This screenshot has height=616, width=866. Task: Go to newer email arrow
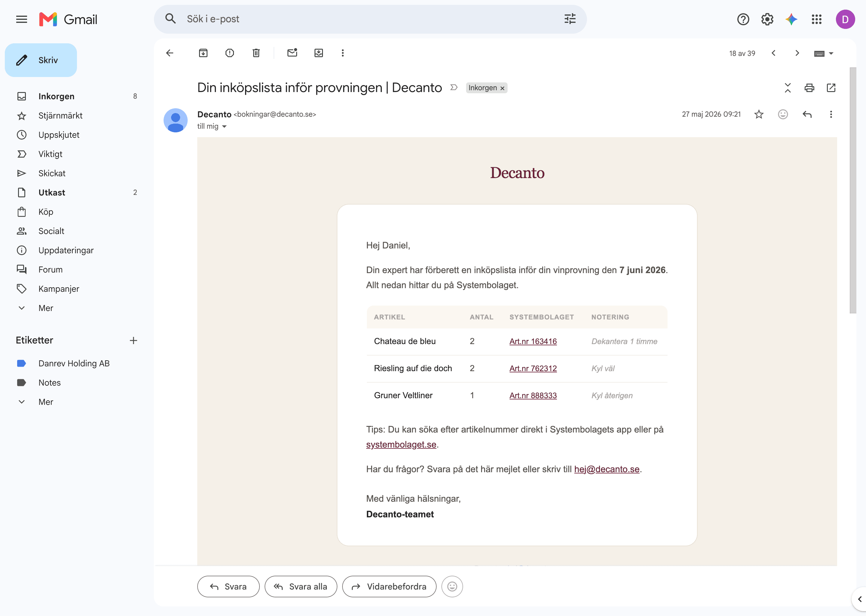tap(773, 53)
